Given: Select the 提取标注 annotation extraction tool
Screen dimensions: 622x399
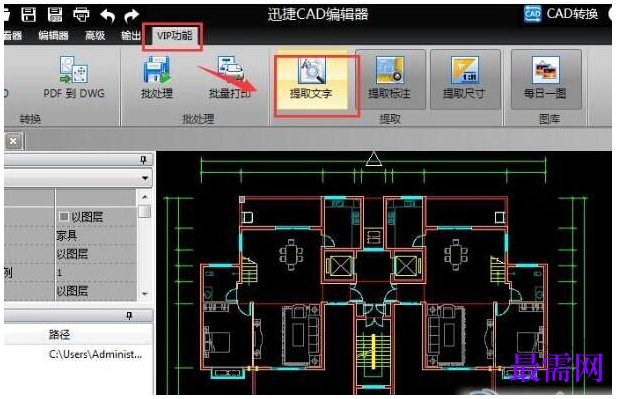Looking at the screenshot, I should click(390, 79).
